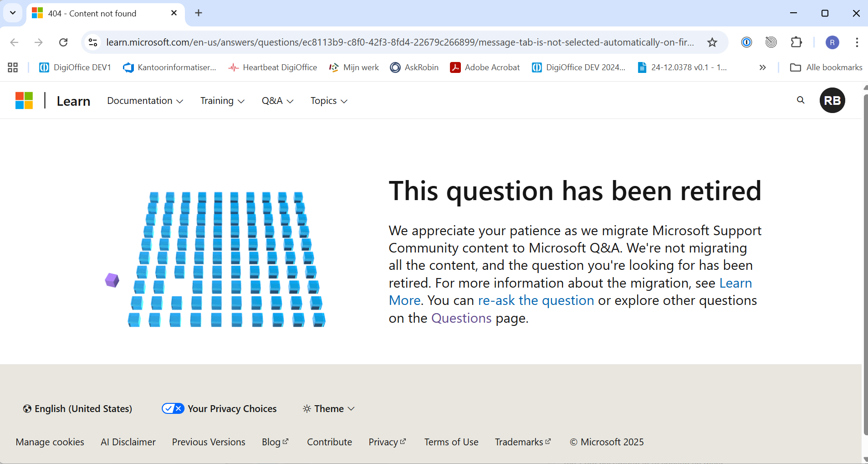The height and width of the screenshot is (464, 868).
Task: Open the Mijn werk bookmark
Action: tap(354, 67)
